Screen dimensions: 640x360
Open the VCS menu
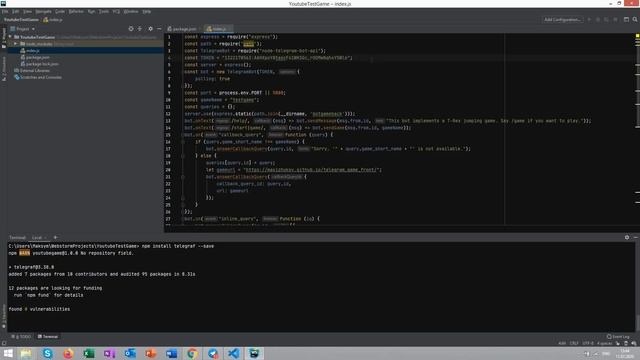tap(116, 11)
